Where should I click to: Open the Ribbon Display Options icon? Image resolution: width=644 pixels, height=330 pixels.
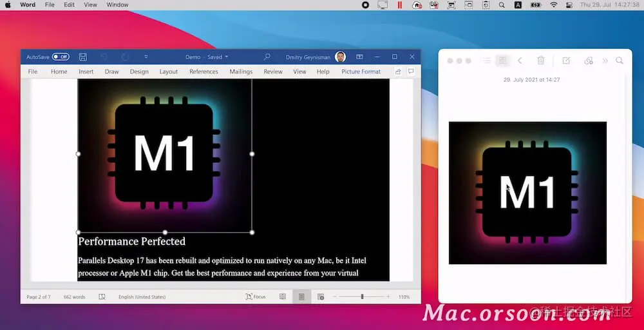click(359, 57)
